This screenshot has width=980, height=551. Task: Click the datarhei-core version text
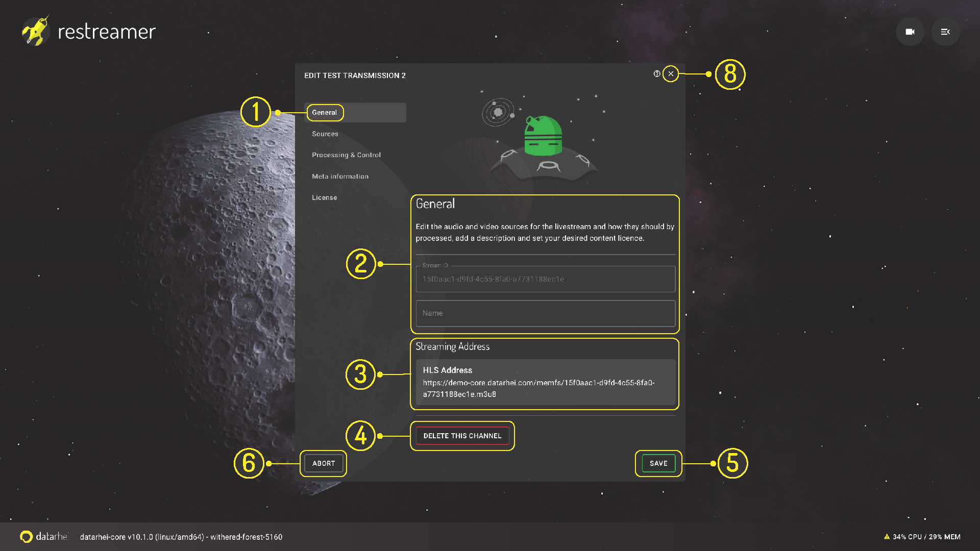(181, 537)
